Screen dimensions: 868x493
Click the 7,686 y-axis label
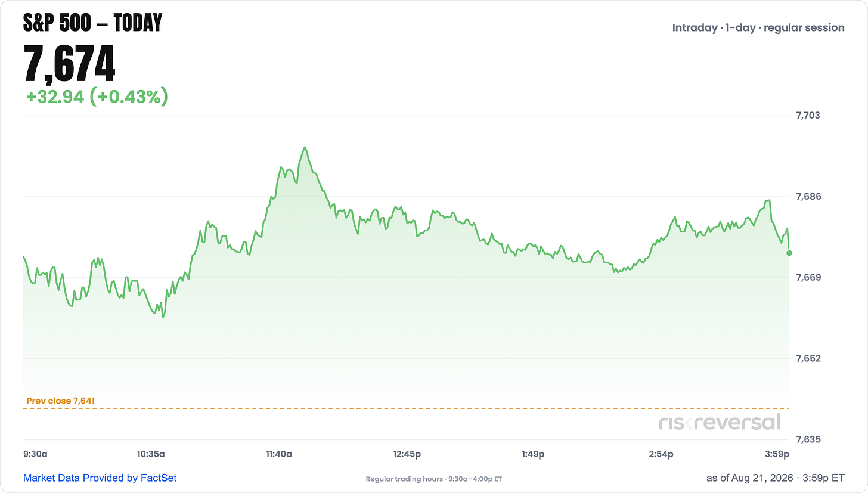[808, 196]
